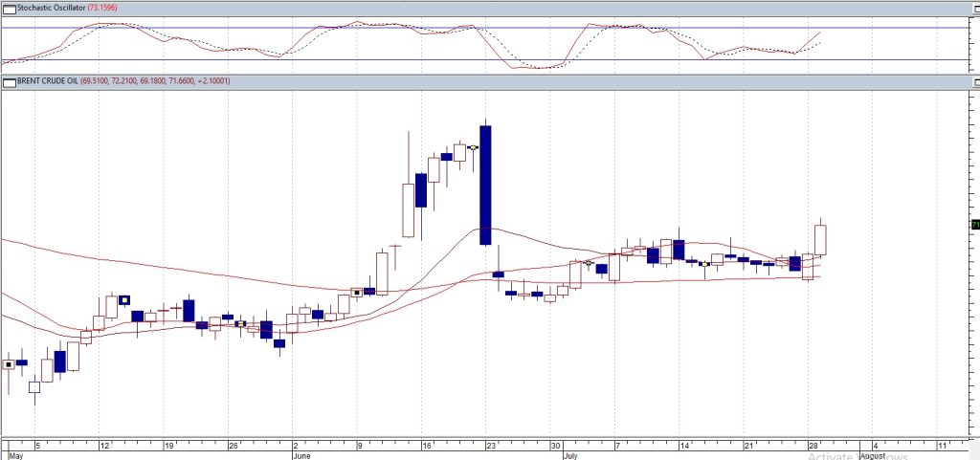980x460 pixels.
Task: Select the upper stochastic overbought level line
Action: coord(479,28)
